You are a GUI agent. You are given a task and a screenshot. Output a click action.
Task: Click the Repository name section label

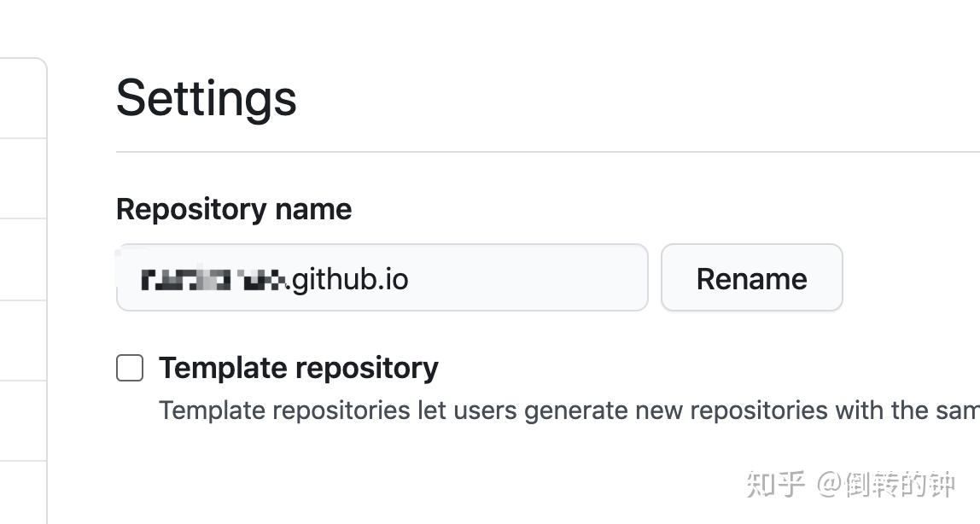(234, 209)
